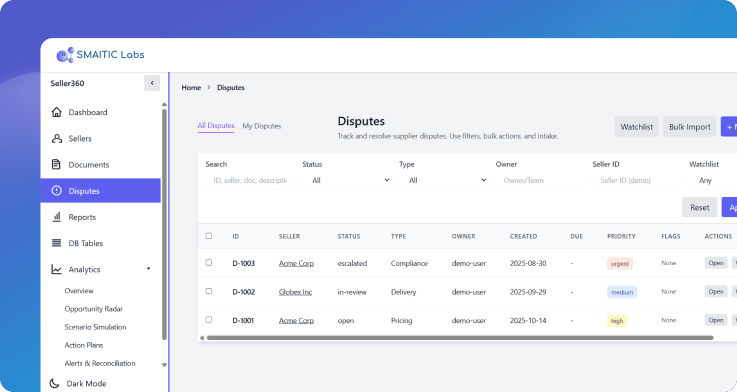The width and height of the screenshot is (737, 392).
Task: Click the Reports bar chart icon
Action: click(56, 217)
